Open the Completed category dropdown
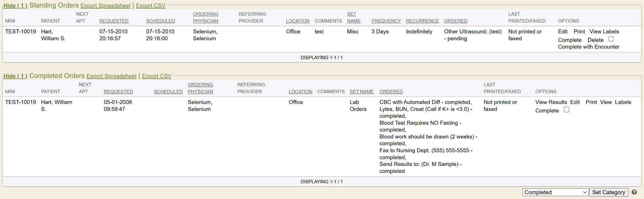Viewport: 644px width, 199px height. (x=555, y=192)
